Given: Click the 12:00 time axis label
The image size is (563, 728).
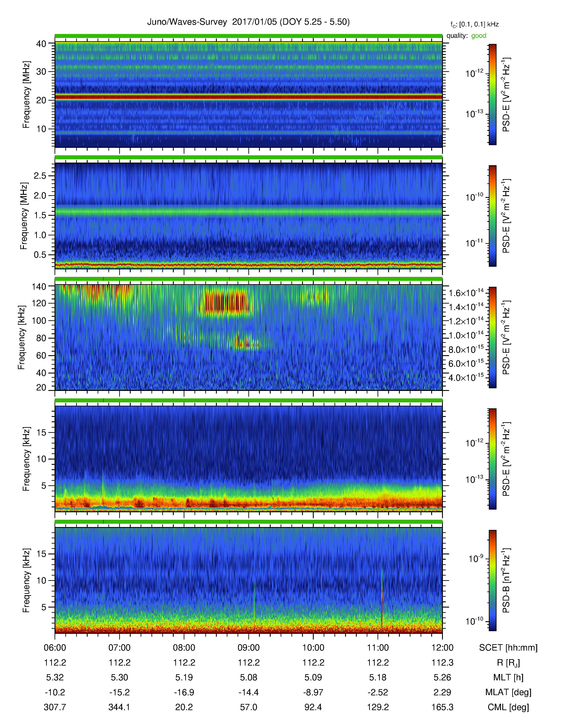Looking at the screenshot, I should tap(442, 648).
